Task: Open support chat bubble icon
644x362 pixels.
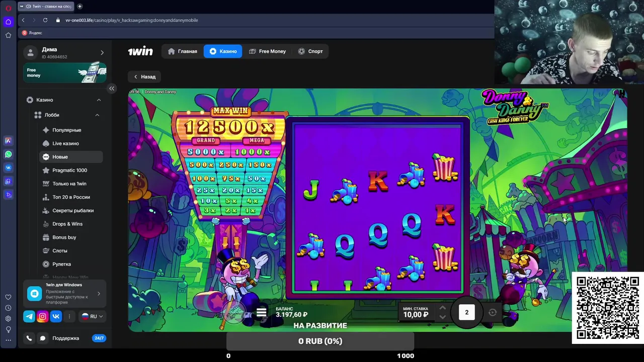Action: pyautogui.click(x=43, y=338)
